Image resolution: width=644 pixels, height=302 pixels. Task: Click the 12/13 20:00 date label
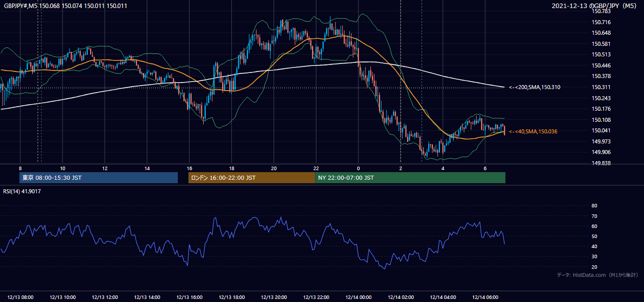pyautogui.click(x=274, y=297)
